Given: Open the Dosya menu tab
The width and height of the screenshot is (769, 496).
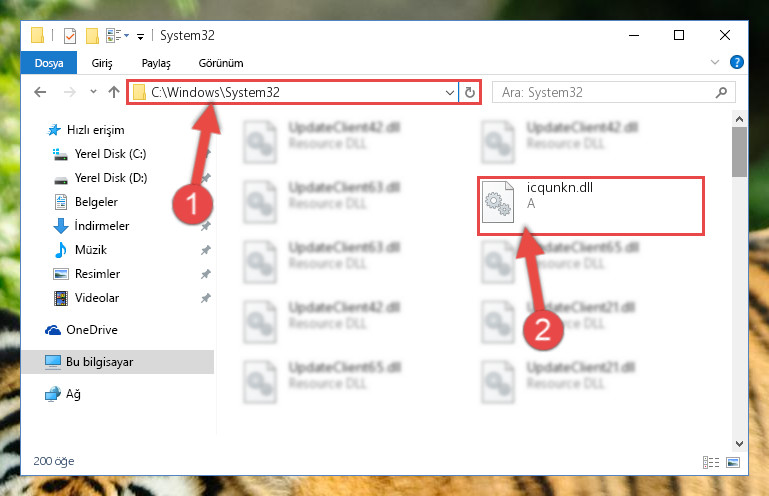Looking at the screenshot, I should click(x=49, y=63).
